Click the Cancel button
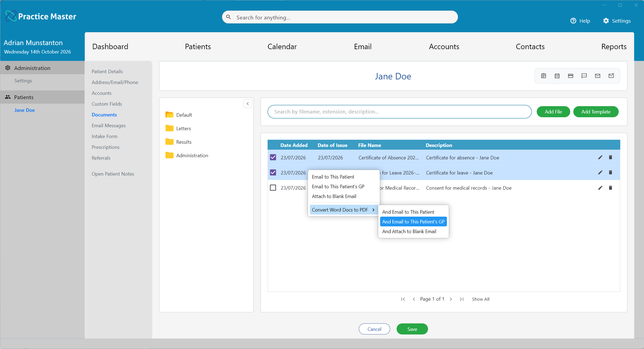Viewport: 644px width, 349px height. 374,329
